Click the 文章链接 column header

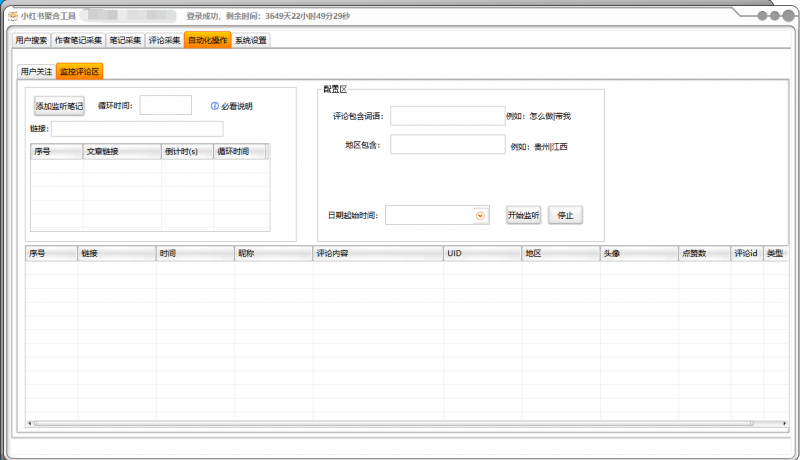[x=122, y=151]
